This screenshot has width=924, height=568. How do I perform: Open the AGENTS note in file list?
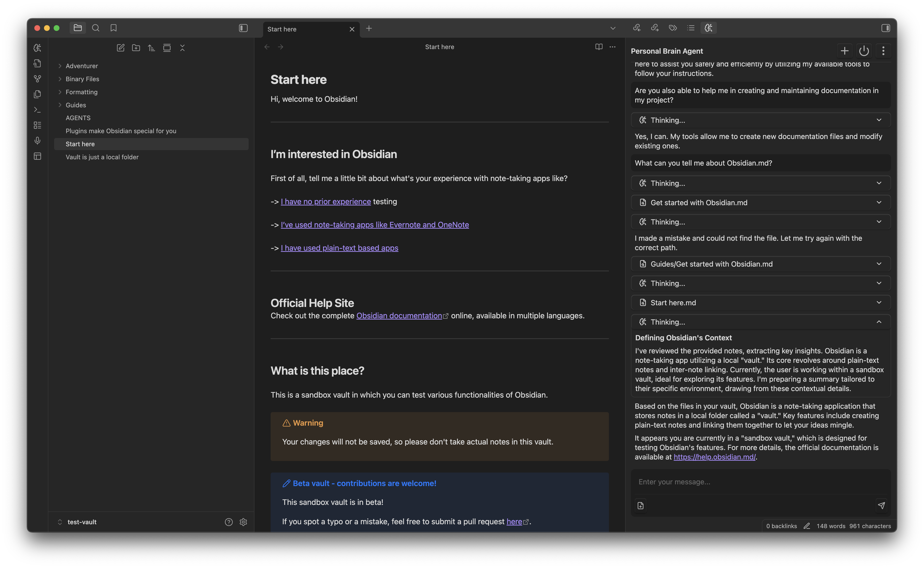pos(78,118)
